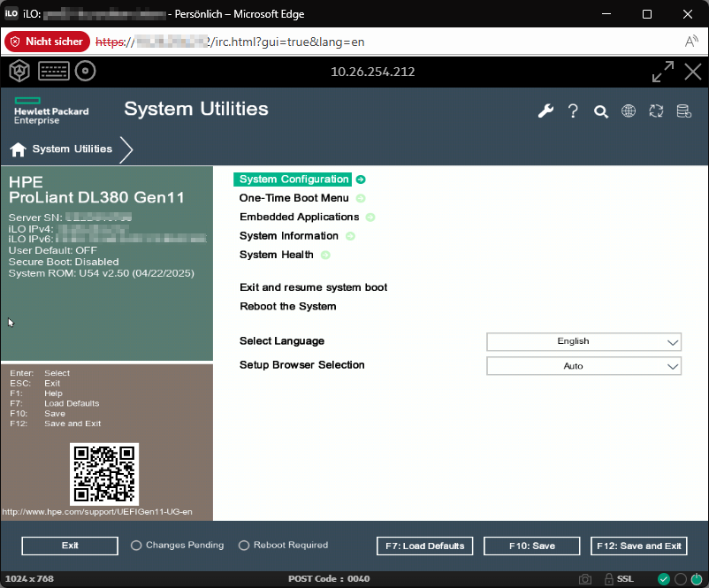Click the circular arrows refresh icon
Image resolution: width=709 pixels, height=588 pixels.
pyautogui.click(x=656, y=111)
